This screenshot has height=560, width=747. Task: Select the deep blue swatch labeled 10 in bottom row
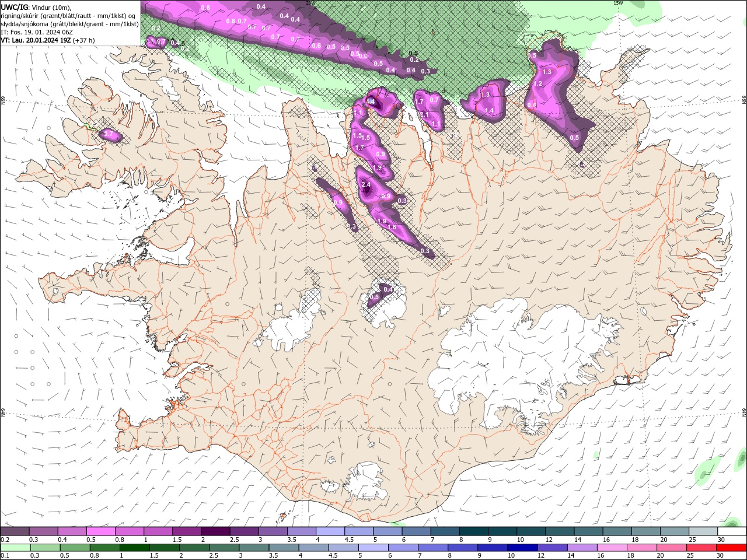pos(522,548)
